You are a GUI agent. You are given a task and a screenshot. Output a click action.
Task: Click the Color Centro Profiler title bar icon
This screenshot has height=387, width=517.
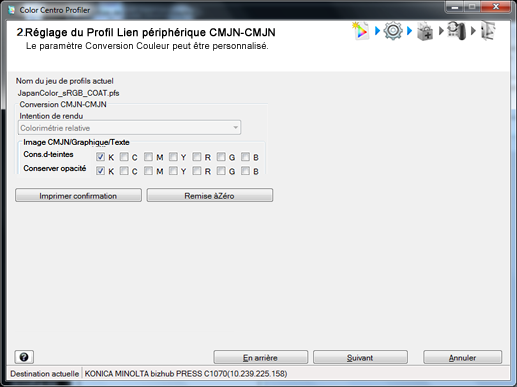[x=12, y=10]
